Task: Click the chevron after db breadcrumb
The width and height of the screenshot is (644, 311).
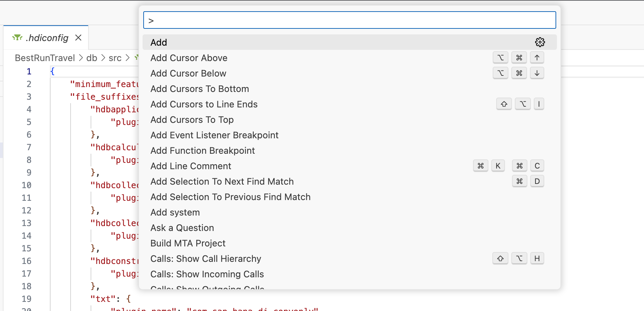Action: point(103,58)
